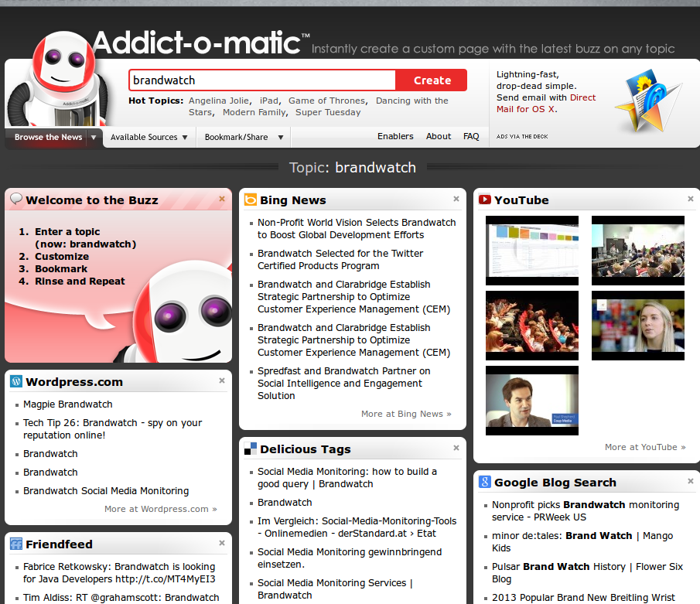Follow the 'More at YouTube' link
Screen dimensions: 700x604
(x=645, y=446)
